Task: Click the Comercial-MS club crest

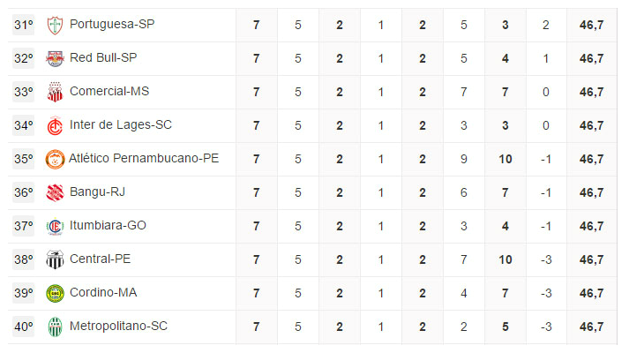Action: (55, 92)
